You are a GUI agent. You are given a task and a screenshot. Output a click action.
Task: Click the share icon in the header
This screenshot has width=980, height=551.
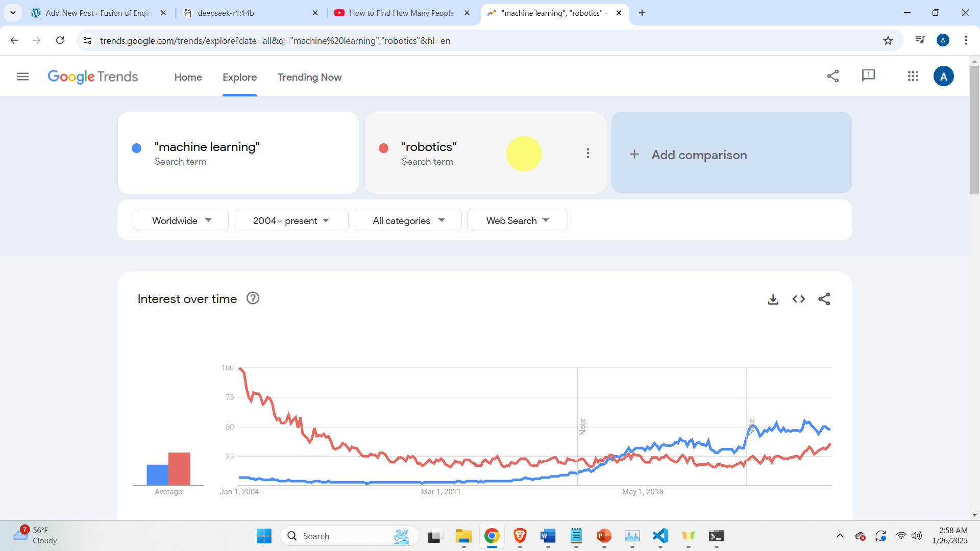[832, 76]
